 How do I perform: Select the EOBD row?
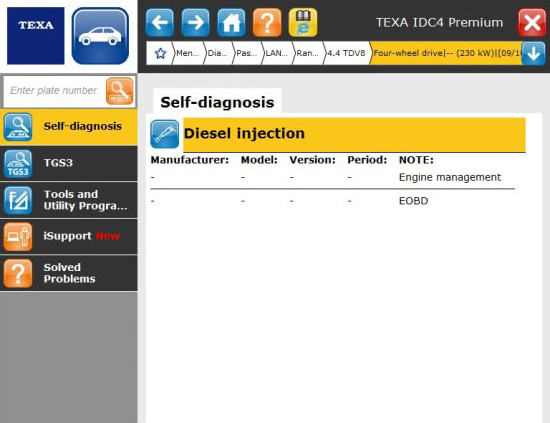[333, 201]
